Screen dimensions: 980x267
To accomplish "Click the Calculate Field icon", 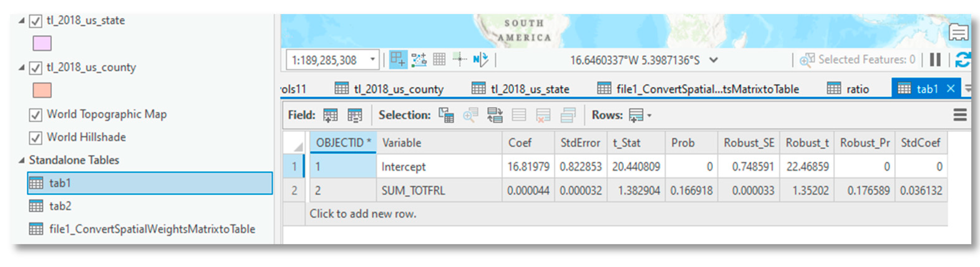I will click(x=355, y=115).
